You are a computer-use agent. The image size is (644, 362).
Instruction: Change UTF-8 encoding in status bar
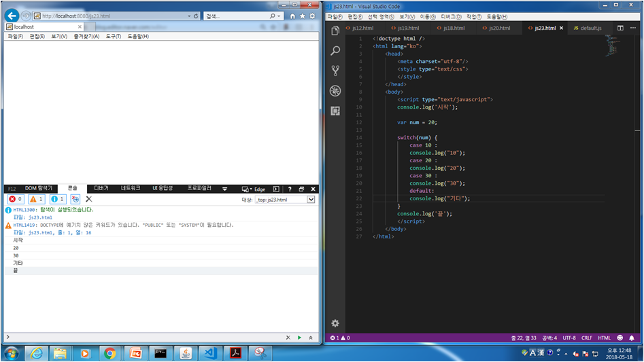(569, 338)
